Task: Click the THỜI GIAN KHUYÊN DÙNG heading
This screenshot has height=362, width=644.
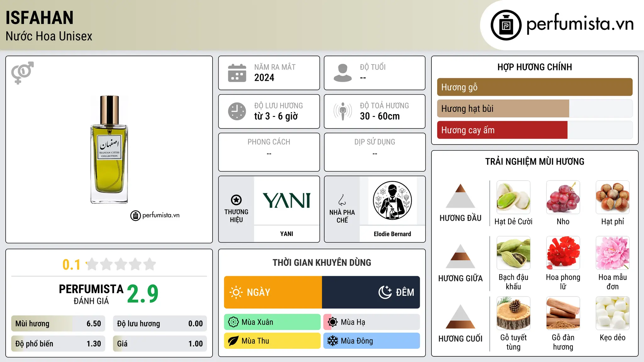Action: (322, 262)
